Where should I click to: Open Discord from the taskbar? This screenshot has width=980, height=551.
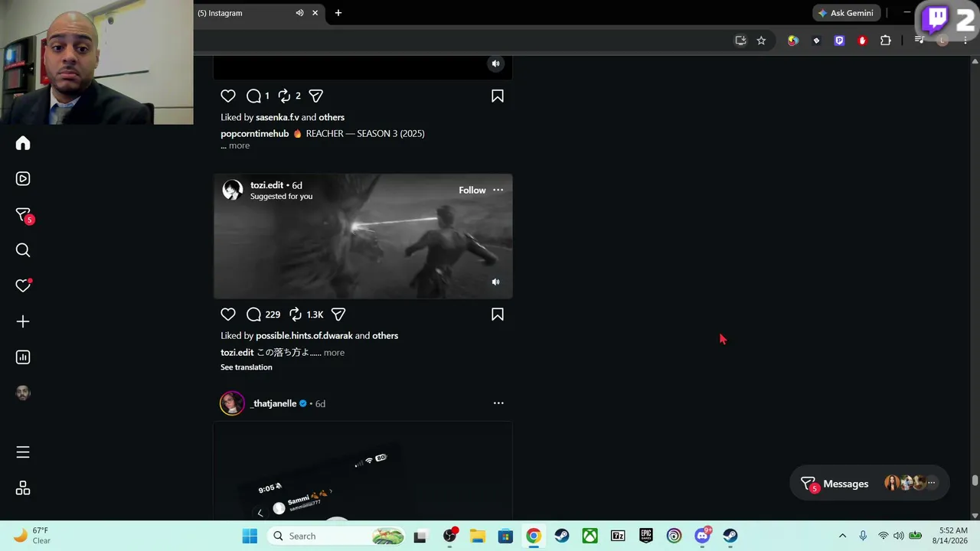click(x=702, y=536)
